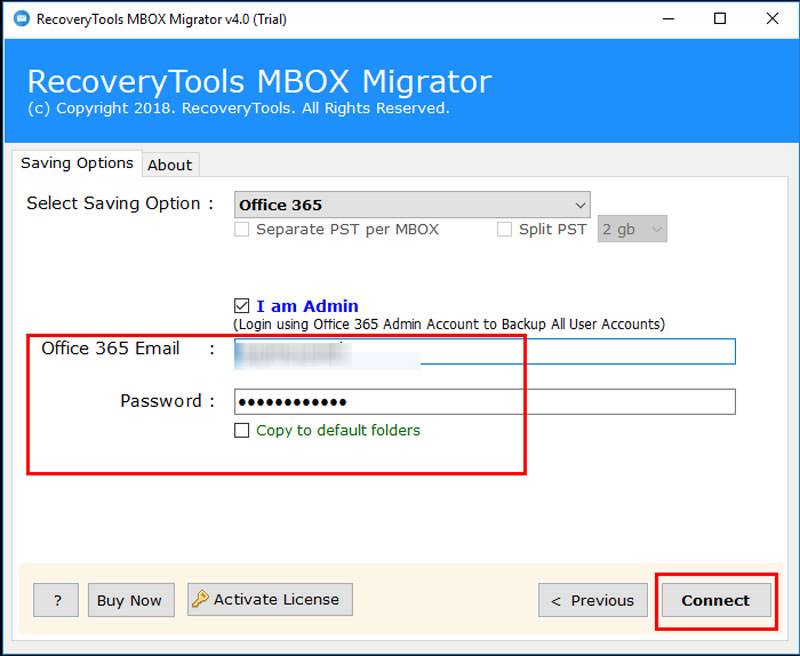The width and height of the screenshot is (800, 656).
Task: Click the key icon on Activate License
Action: click(200, 599)
